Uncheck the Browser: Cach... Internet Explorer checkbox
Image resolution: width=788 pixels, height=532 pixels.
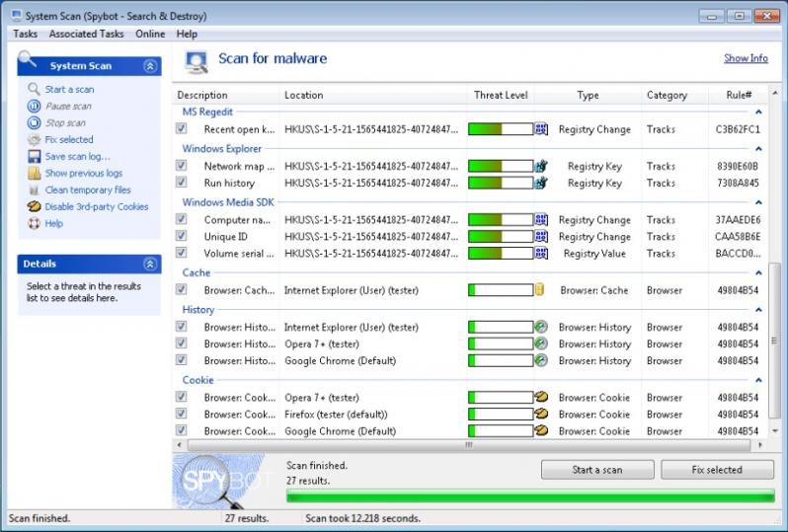[x=182, y=289]
